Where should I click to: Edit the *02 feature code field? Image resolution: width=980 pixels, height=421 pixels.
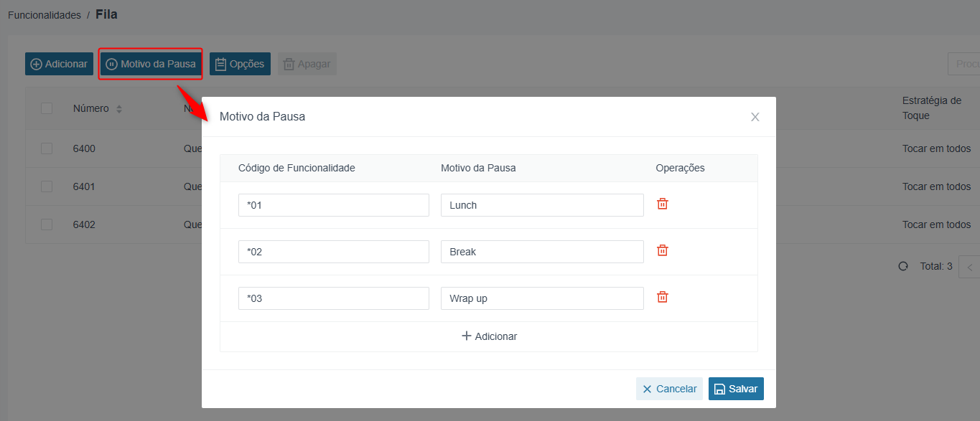point(334,252)
